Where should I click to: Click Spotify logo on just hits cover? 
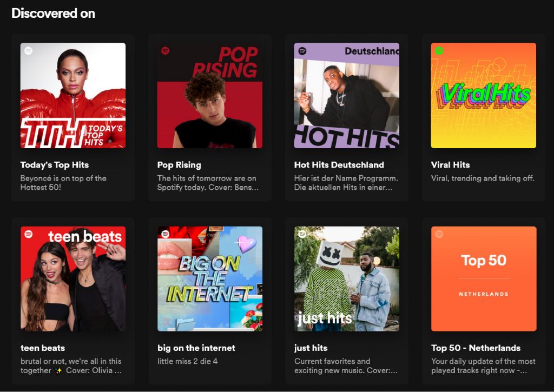click(x=302, y=234)
